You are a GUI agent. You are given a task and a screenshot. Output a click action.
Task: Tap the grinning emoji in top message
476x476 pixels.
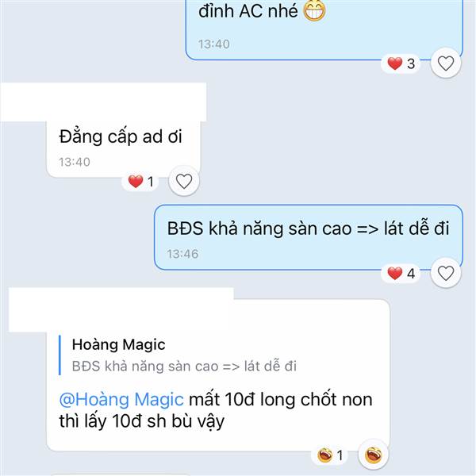[314, 11]
